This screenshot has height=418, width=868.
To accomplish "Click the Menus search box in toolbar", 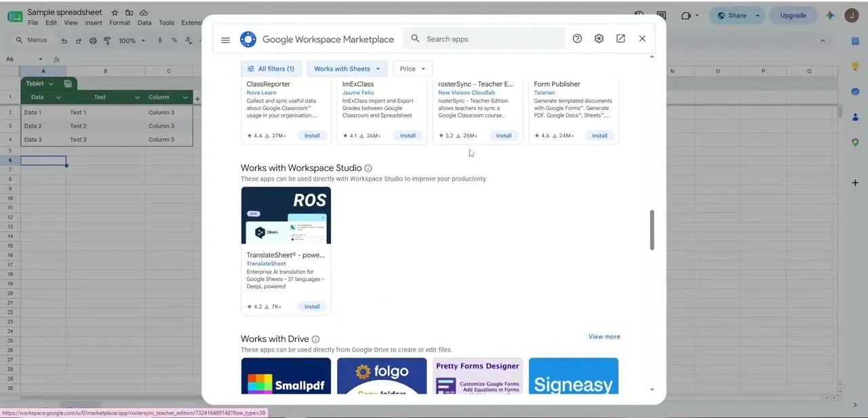I will [32, 41].
